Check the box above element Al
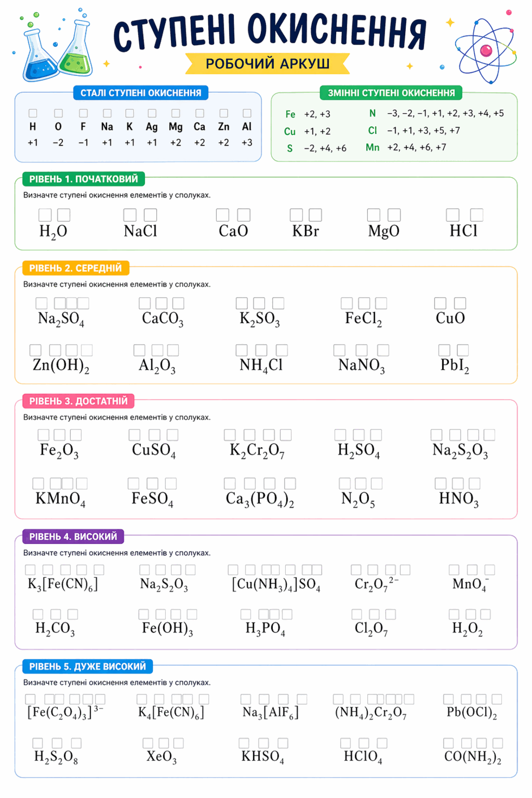Viewport: 532px width, 798px height. click(x=247, y=113)
